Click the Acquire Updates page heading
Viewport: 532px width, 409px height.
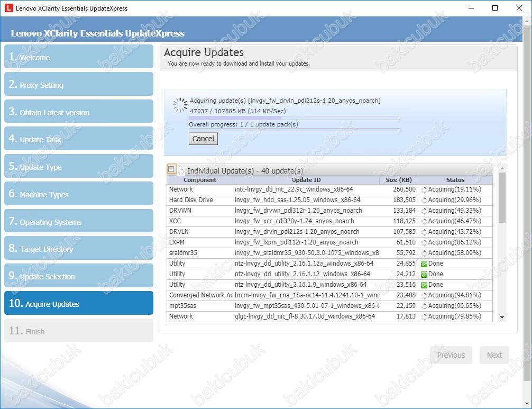(204, 52)
